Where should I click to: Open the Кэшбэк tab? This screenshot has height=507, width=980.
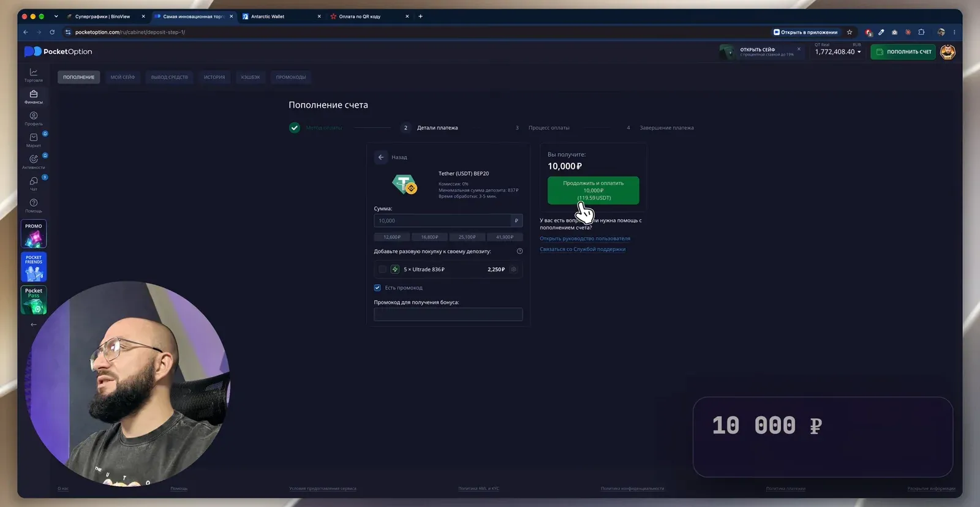click(x=251, y=77)
